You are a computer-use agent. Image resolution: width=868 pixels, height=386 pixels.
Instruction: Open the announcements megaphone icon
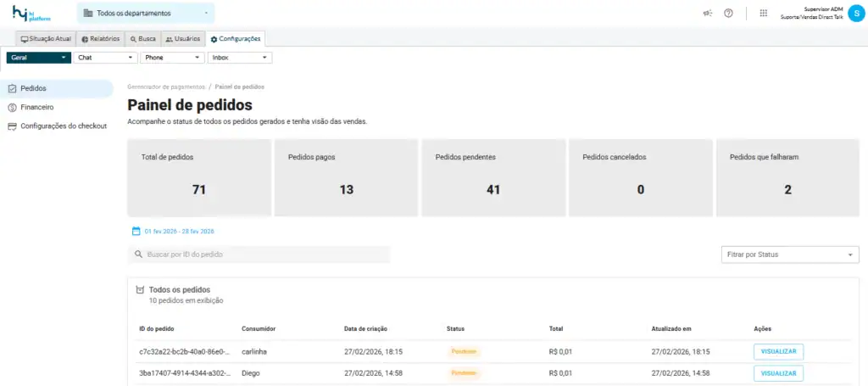pyautogui.click(x=708, y=14)
